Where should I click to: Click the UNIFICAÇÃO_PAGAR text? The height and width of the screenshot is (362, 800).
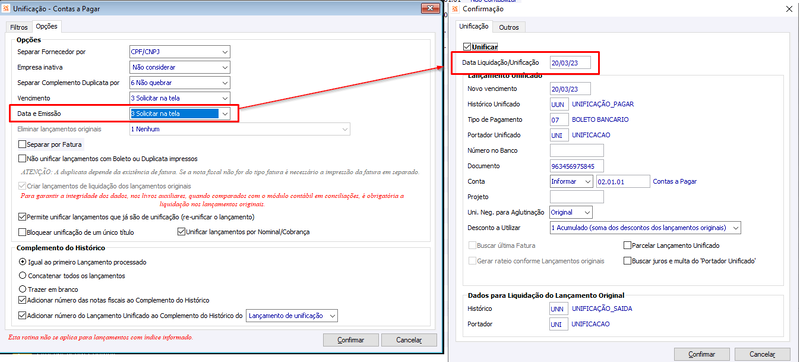click(x=604, y=105)
